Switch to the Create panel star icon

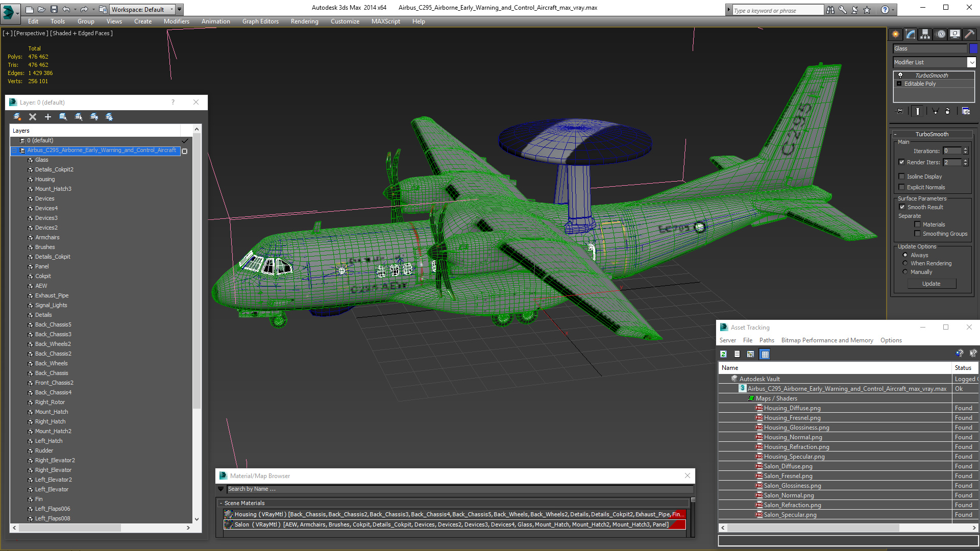click(895, 34)
